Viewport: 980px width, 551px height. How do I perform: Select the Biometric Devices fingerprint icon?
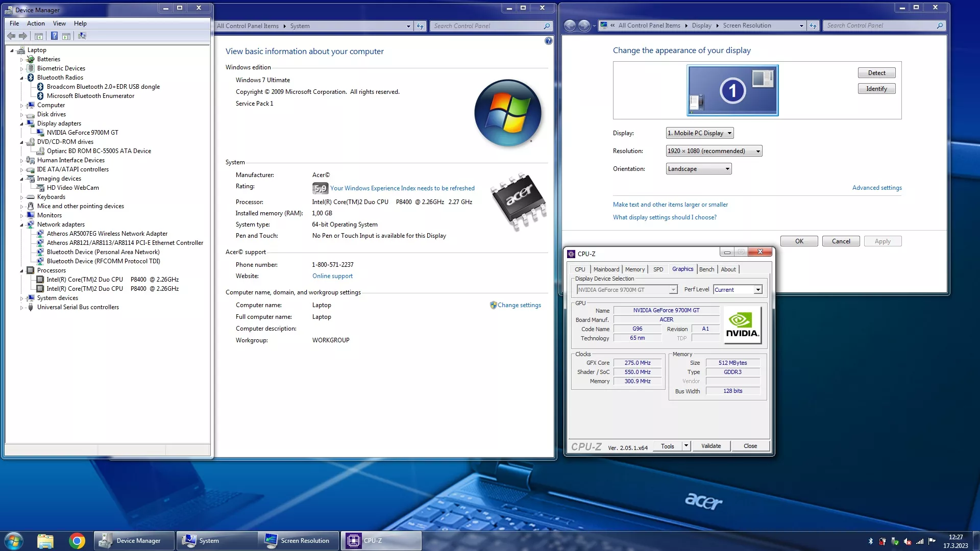click(31, 68)
